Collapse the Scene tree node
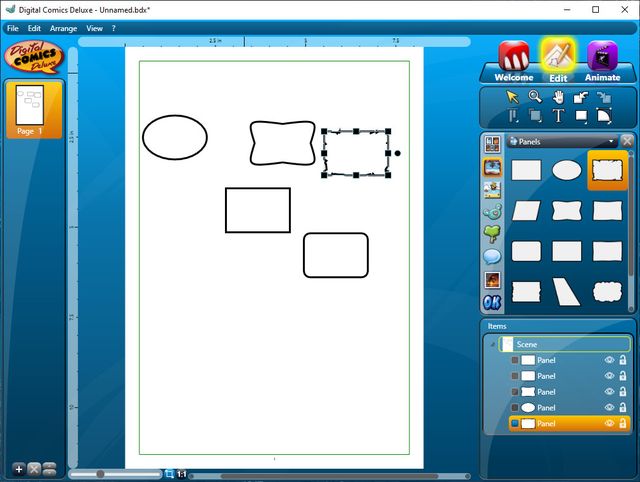The width and height of the screenshot is (640, 482). coord(492,344)
